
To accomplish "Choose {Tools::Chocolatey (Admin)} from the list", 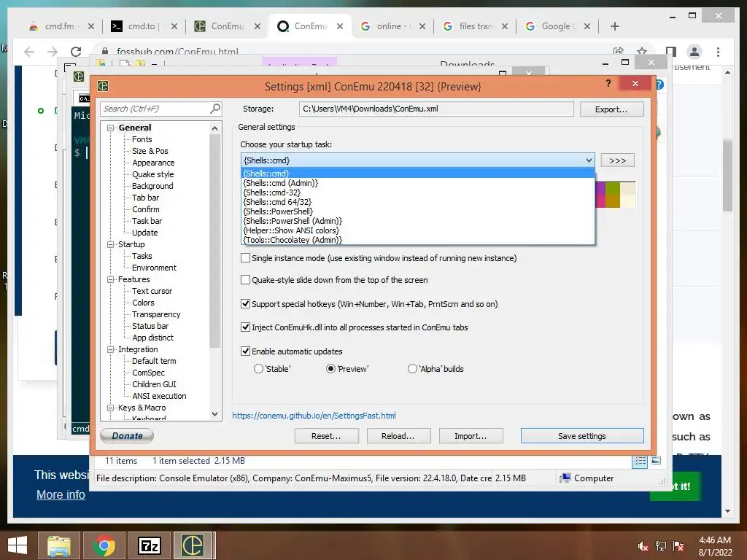I will click(418, 240).
